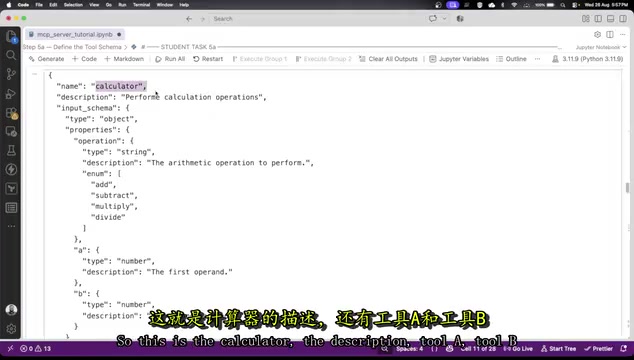
Task: Toggle the bottom panel
Action: point(611,19)
